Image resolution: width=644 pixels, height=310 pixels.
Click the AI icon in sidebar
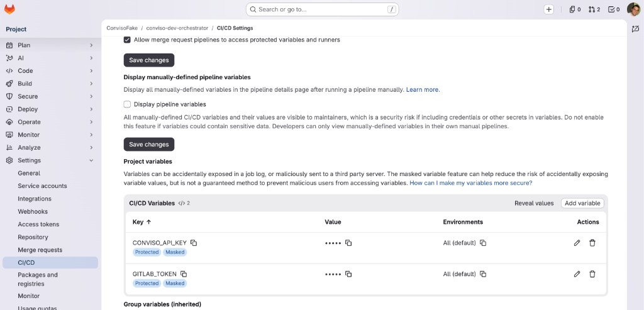tap(9, 58)
